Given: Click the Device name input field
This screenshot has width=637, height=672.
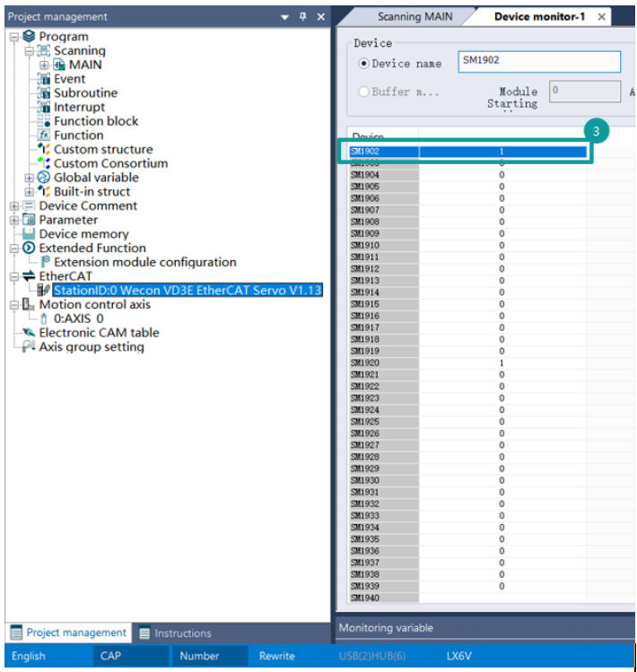Looking at the screenshot, I should click(538, 61).
